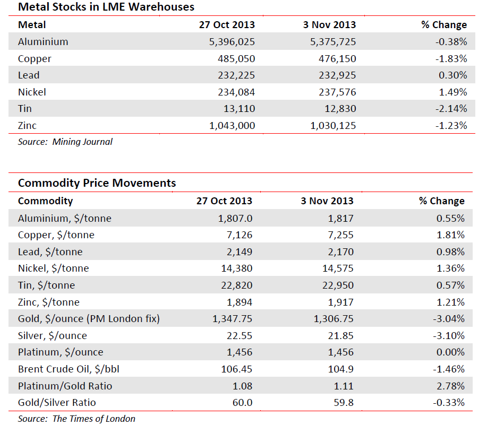This screenshot has height=425, width=504.
Task: Click the Gold/Silver Ratio value 59.8
Action: (x=344, y=403)
